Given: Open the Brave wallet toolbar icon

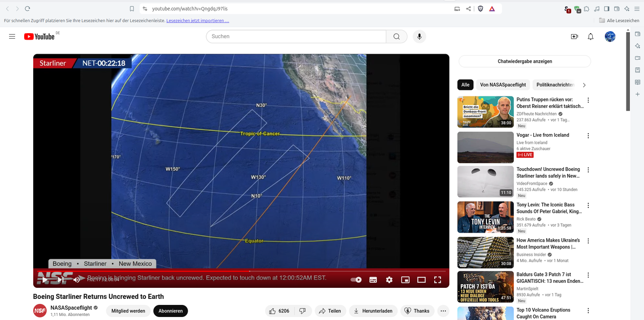Looking at the screenshot, I should (x=617, y=9).
